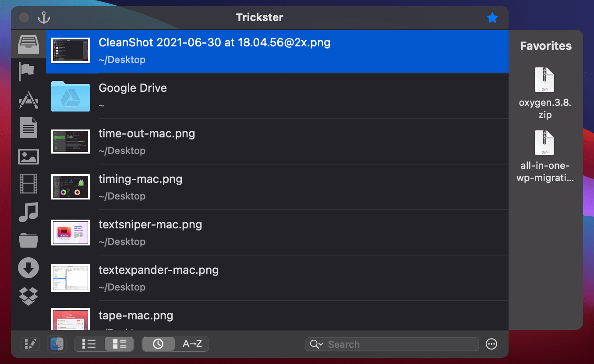
Task: Open the search options magnifier dropdown
Action: [316, 344]
